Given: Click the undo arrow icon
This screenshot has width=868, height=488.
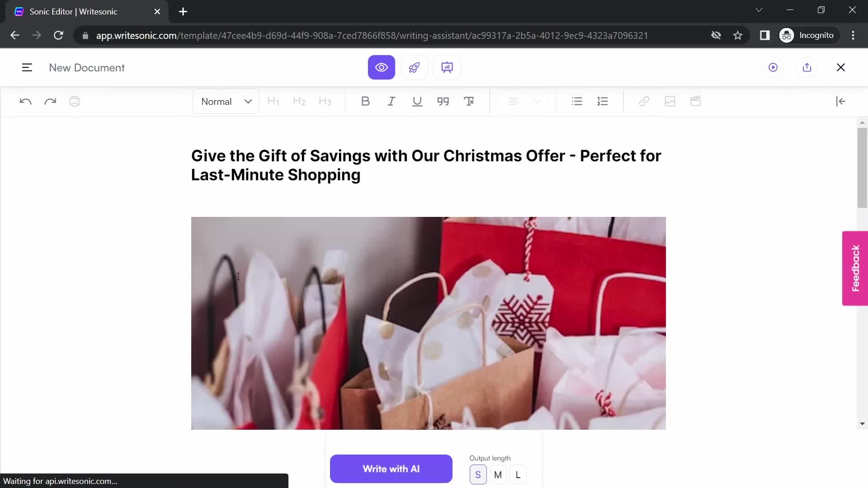Looking at the screenshot, I should point(25,101).
